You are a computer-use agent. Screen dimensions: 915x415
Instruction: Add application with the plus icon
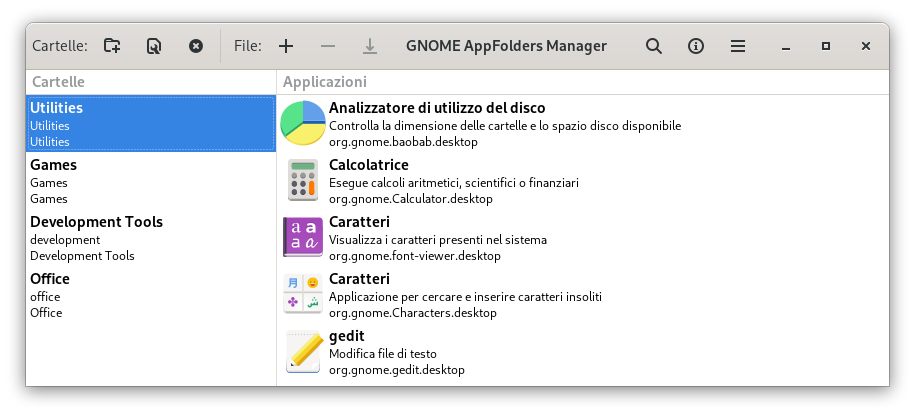point(286,46)
